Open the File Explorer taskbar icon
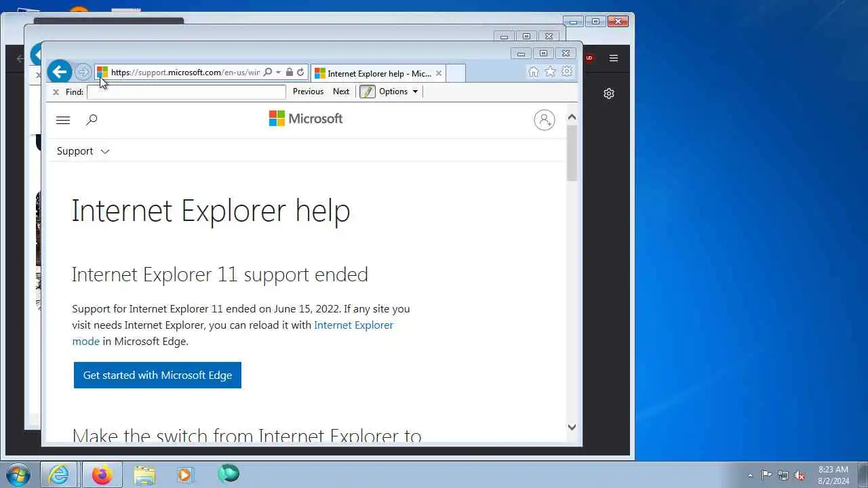868x488 pixels. pos(144,474)
